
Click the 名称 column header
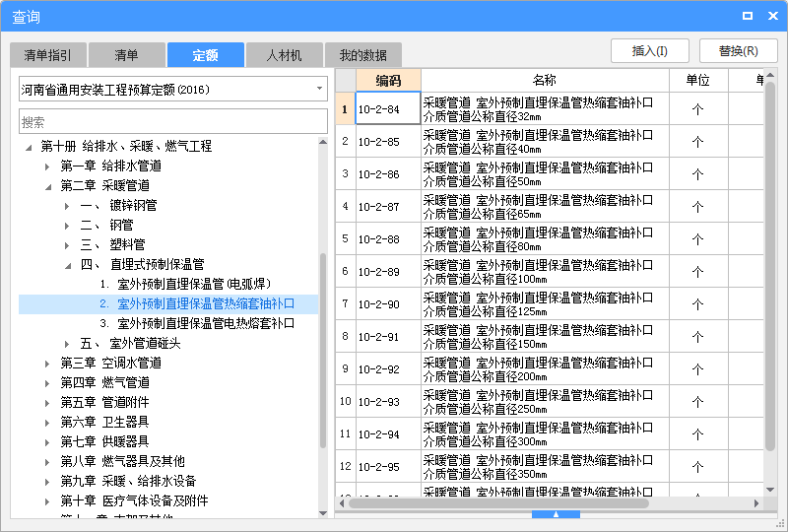[x=545, y=80]
